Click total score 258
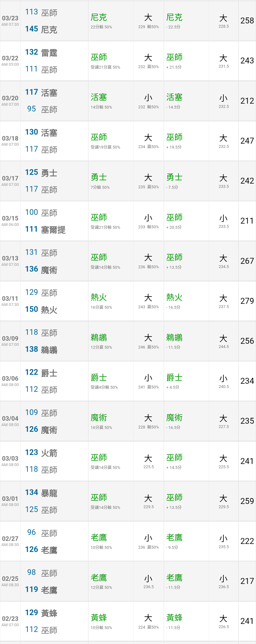 pyautogui.click(x=247, y=21)
